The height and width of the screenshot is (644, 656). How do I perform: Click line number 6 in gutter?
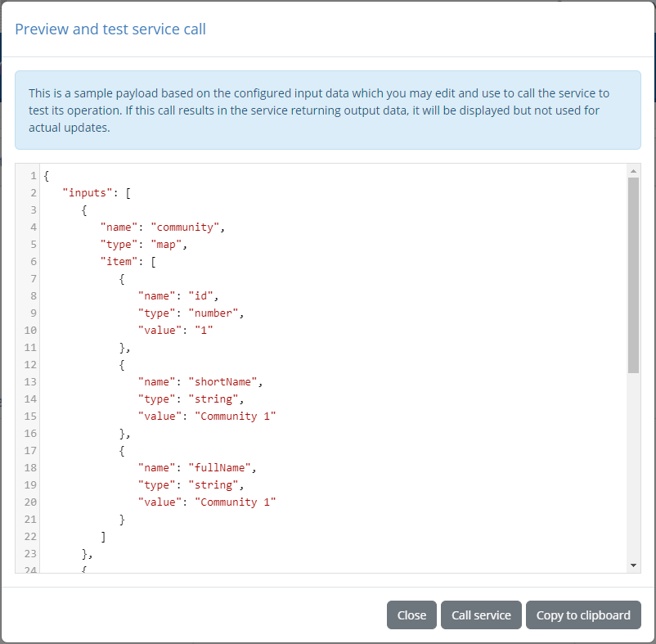(34, 262)
